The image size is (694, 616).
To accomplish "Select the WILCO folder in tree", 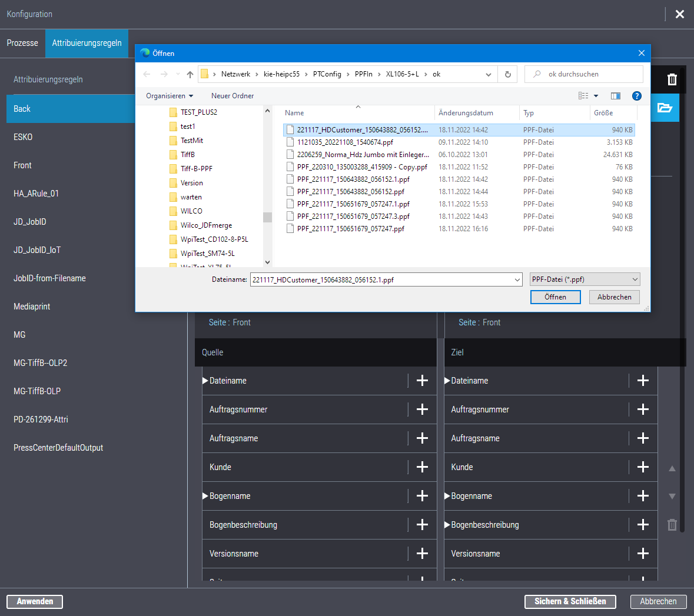I will [x=191, y=211].
